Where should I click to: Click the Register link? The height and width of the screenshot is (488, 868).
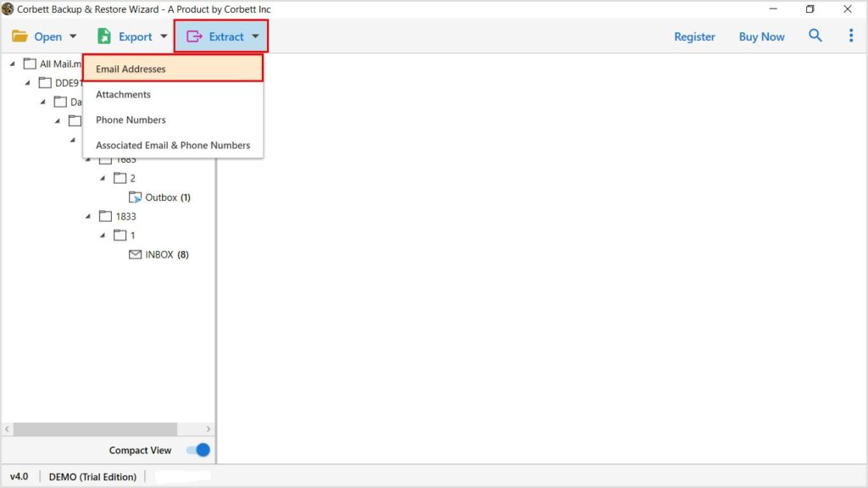[x=694, y=36]
